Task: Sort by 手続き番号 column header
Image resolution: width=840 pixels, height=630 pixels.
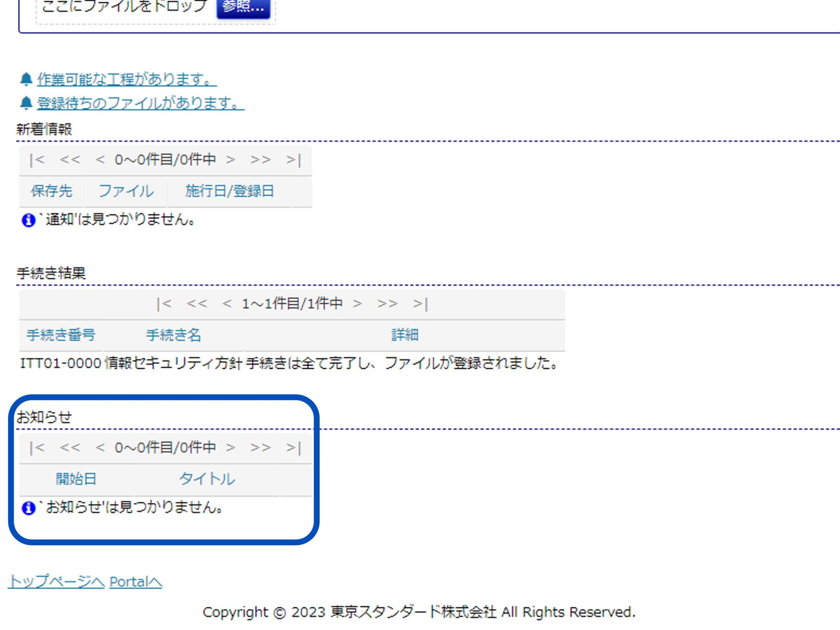Action: coord(61,335)
